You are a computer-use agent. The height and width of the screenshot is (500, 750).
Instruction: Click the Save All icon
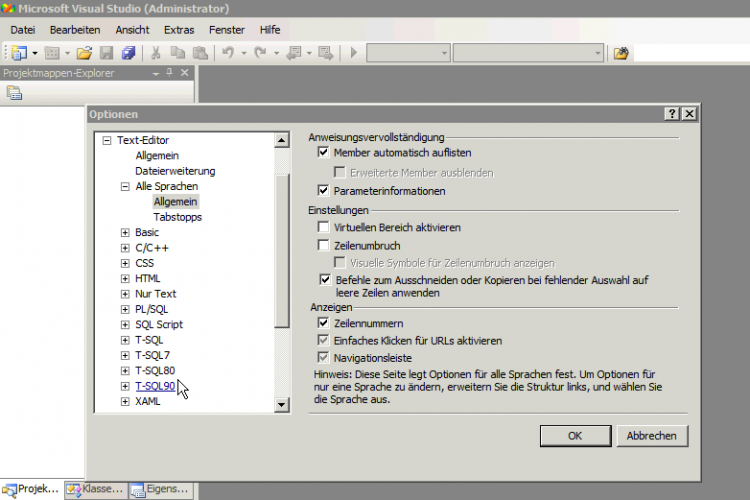point(128,53)
